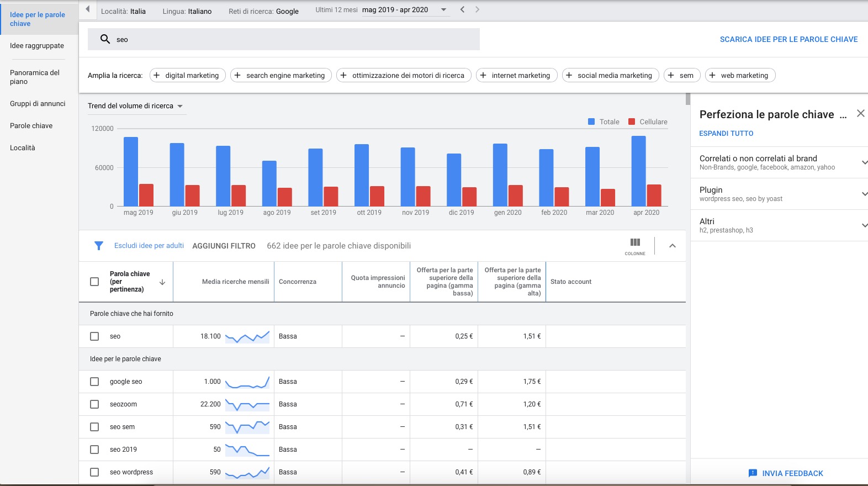868x486 pixels.
Task: Expand the Plugin refinement section
Action: click(779, 194)
